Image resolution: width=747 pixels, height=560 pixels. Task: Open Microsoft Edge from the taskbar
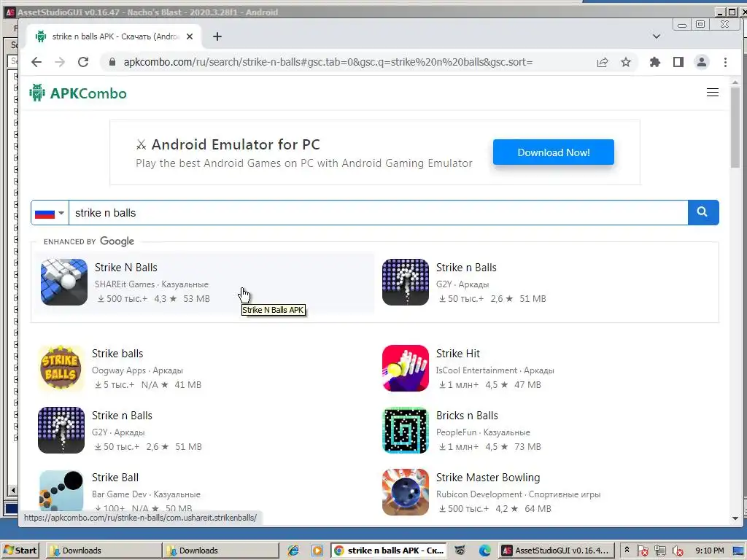tap(485, 551)
